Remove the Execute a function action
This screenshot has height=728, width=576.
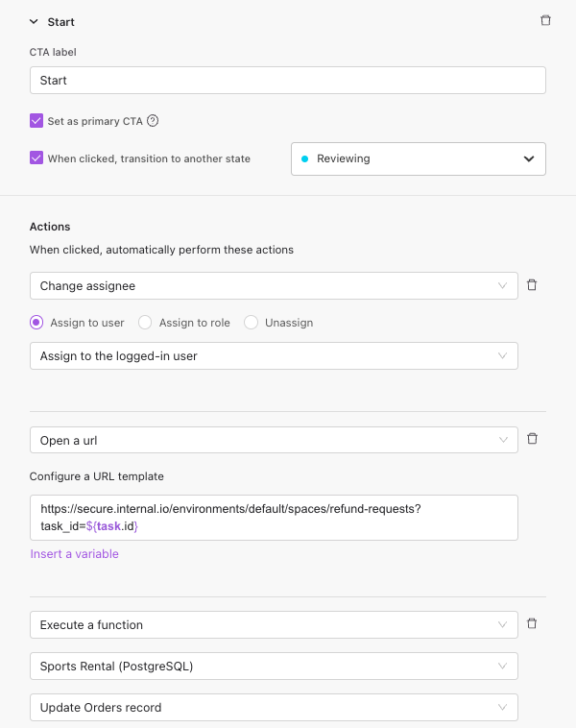pos(533,623)
